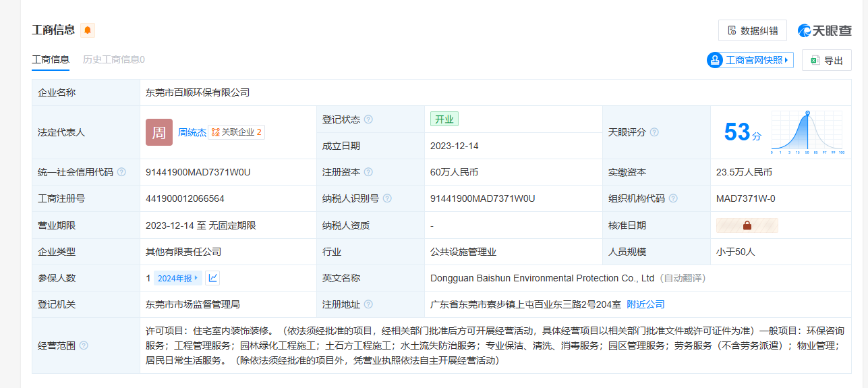Click help icon next to 纳税人识别号
The image size is (868, 388).
coord(387,198)
